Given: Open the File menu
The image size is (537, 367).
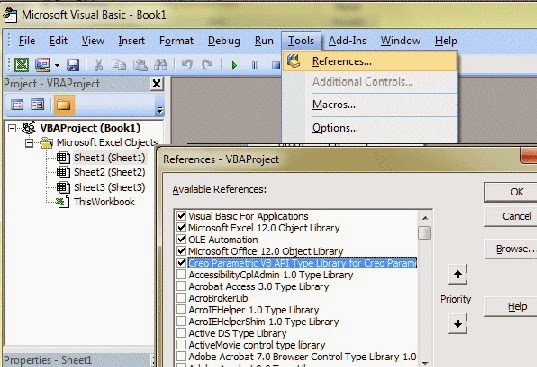Looking at the screenshot, I should click(x=27, y=41).
